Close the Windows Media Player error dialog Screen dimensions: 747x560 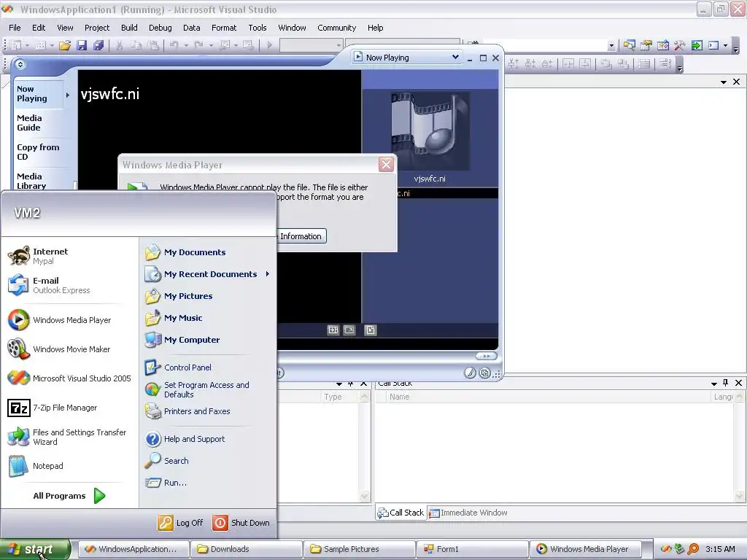386,165
